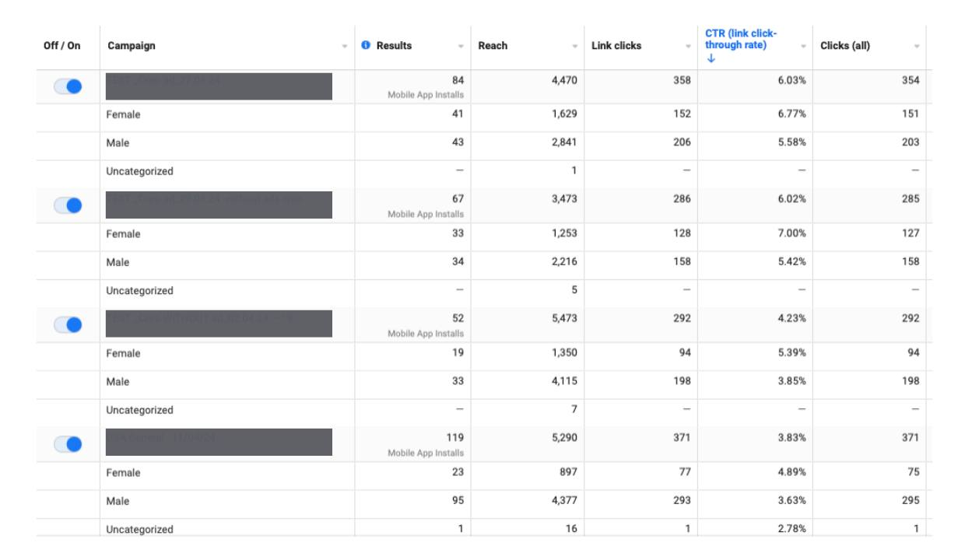Click the Link clicks header label

pos(616,46)
